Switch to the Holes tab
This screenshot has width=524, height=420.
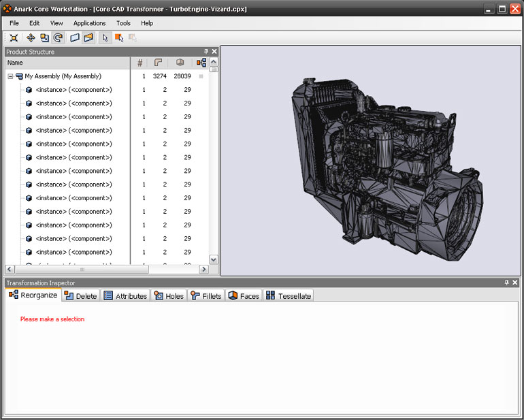169,296
